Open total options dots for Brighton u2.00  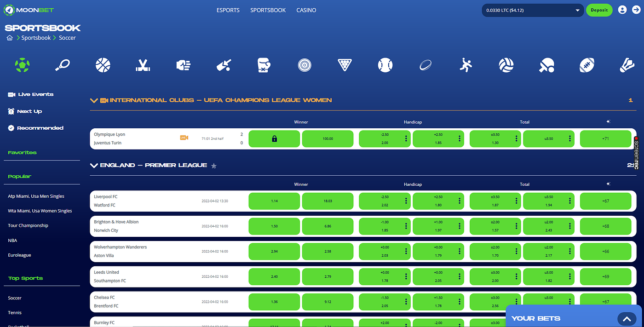point(570,226)
